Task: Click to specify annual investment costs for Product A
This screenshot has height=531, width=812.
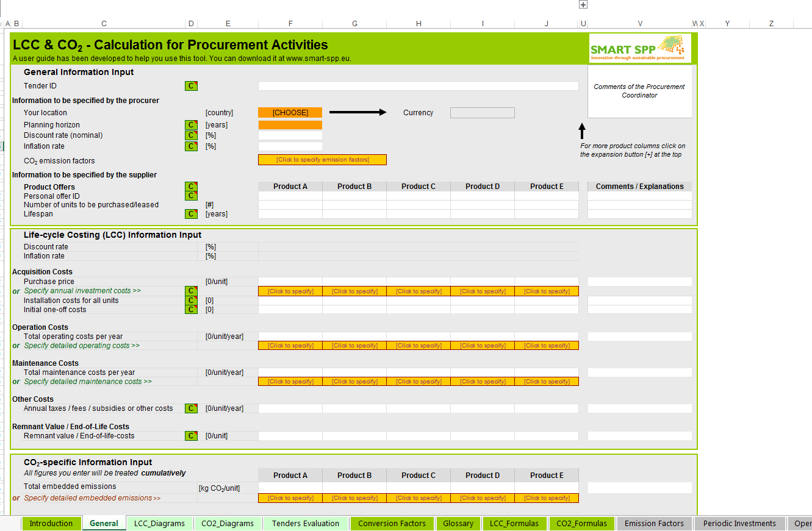Action: [x=290, y=291]
